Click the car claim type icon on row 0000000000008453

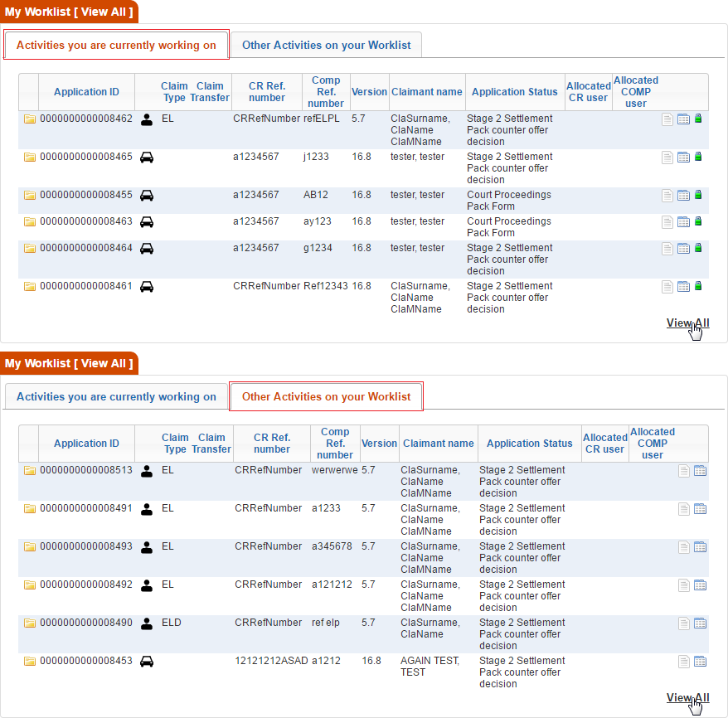[146, 661]
